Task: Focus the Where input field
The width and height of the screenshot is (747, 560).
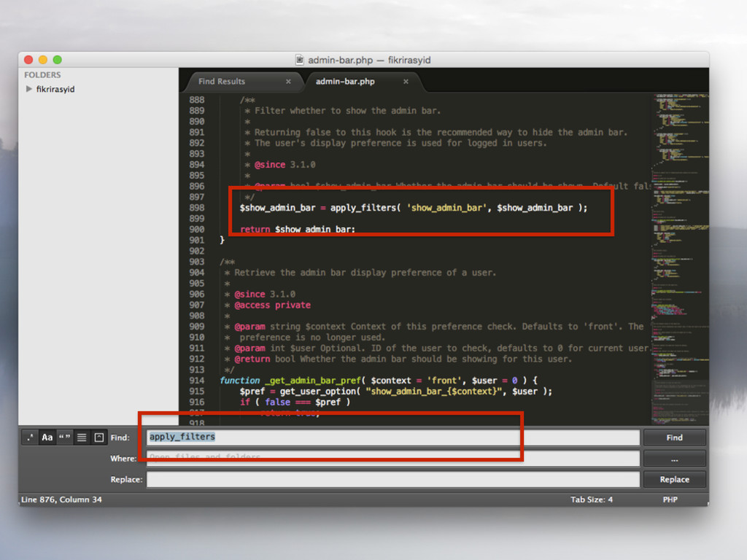Action: (393, 458)
